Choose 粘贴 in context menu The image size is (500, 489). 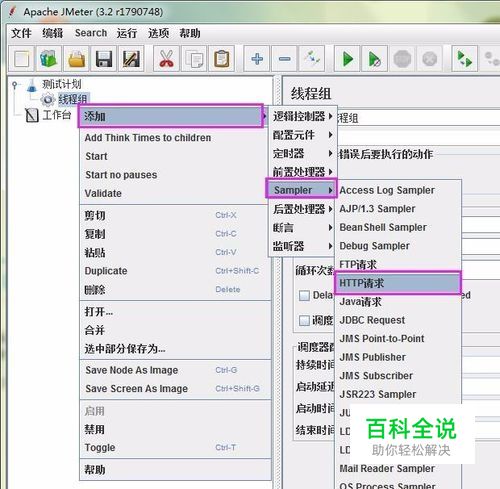[x=176, y=252]
